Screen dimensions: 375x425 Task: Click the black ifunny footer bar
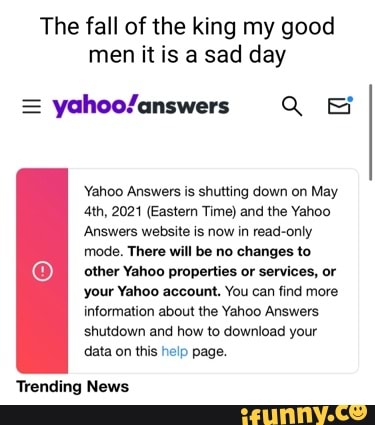187,415
